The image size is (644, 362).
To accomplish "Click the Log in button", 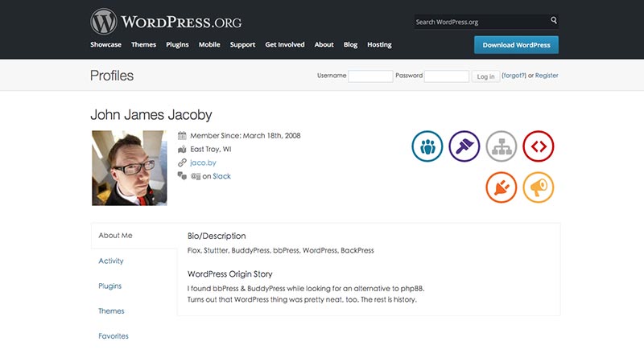I will (x=485, y=76).
